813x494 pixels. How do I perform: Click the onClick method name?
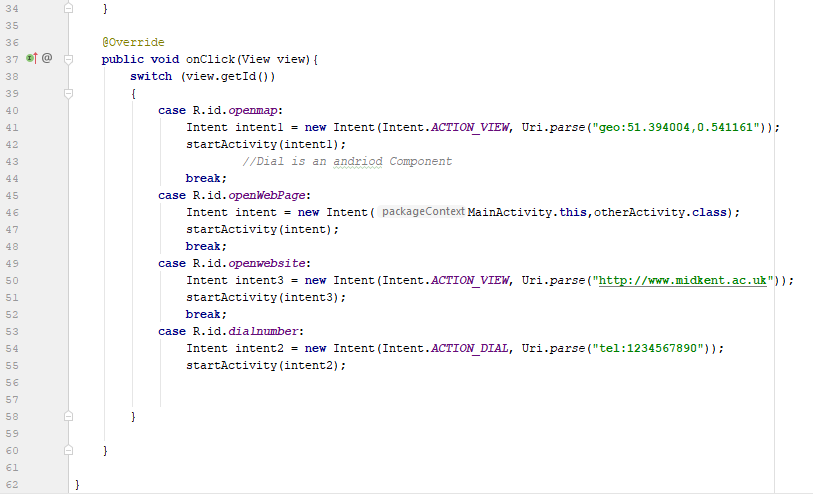(x=211, y=59)
